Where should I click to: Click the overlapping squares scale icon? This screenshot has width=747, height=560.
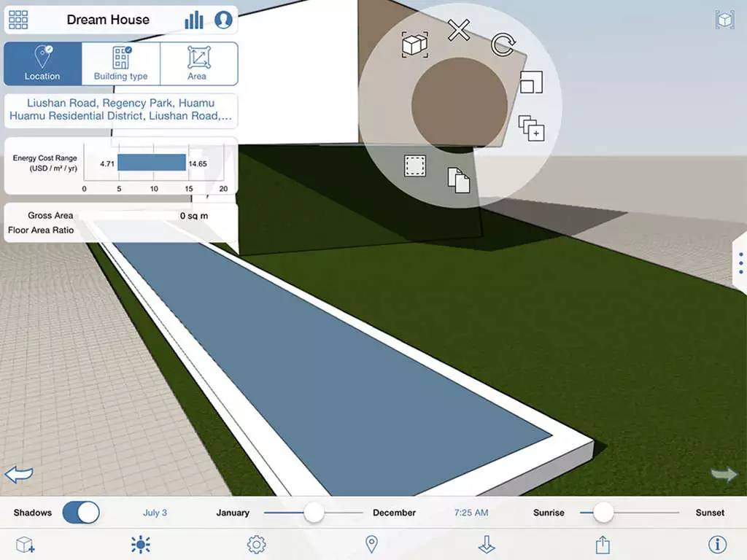(531, 82)
